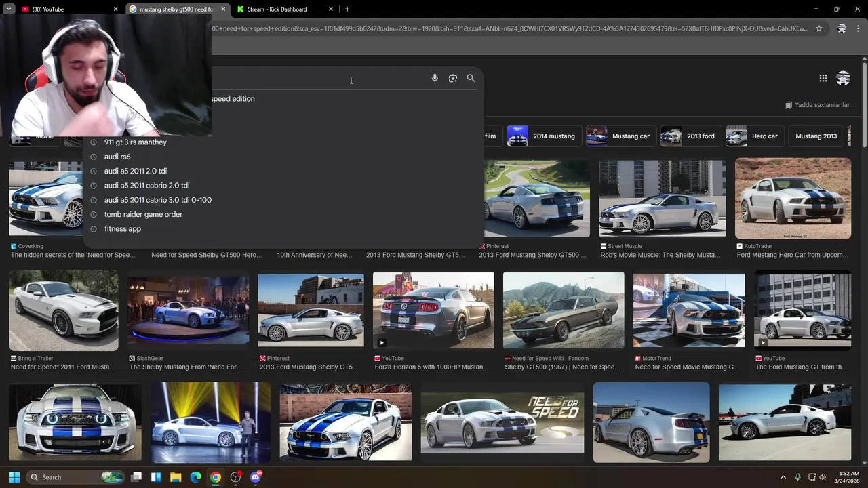Open the AutoTrader silver Mustang image
This screenshot has height=488, width=868.
[793, 199]
